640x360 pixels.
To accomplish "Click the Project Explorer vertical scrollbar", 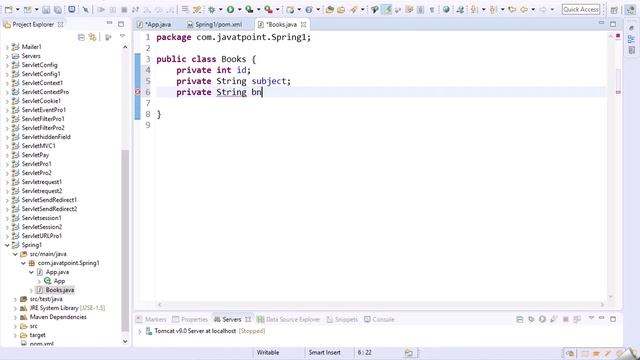I will coord(125,241).
